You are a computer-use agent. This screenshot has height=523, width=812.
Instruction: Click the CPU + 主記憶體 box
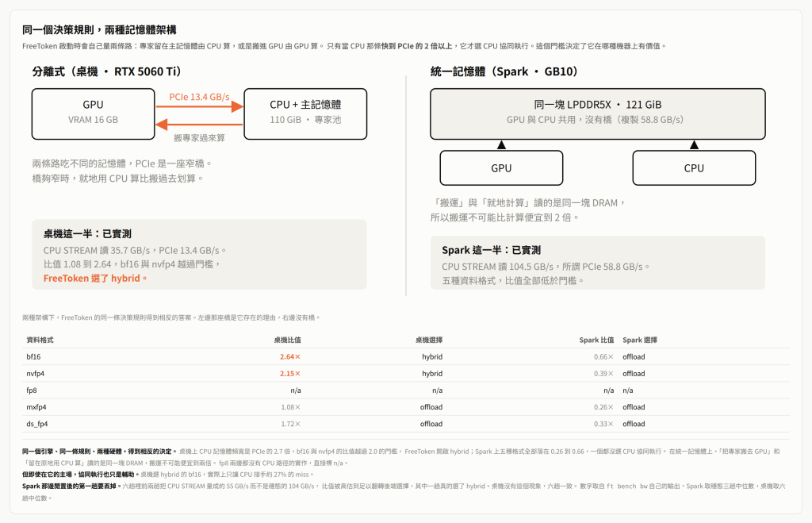pyautogui.click(x=305, y=114)
